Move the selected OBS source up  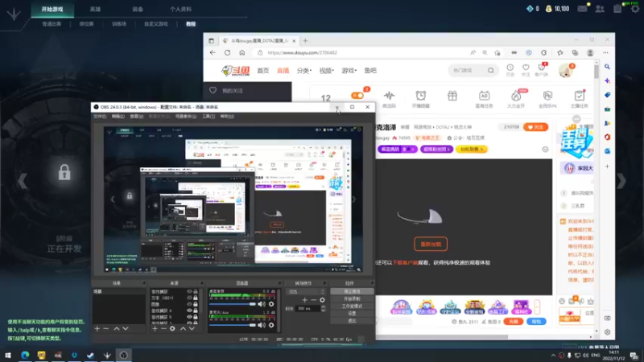(x=183, y=329)
